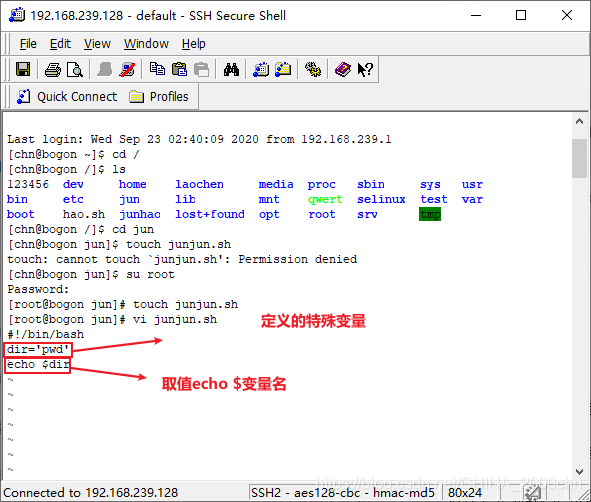Image resolution: width=591 pixels, height=502 pixels.
Task: Click the Context Help arrow icon
Action: click(x=365, y=70)
